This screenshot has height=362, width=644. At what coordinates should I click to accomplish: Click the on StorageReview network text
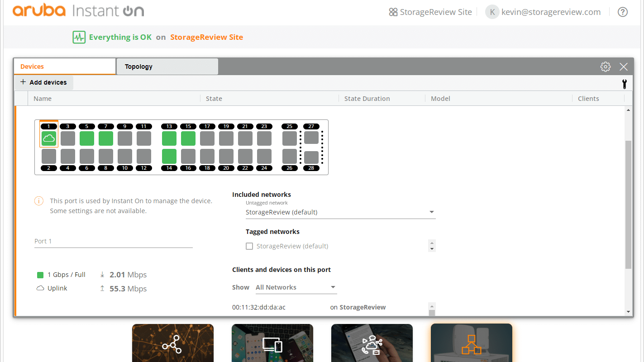pyautogui.click(x=358, y=307)
